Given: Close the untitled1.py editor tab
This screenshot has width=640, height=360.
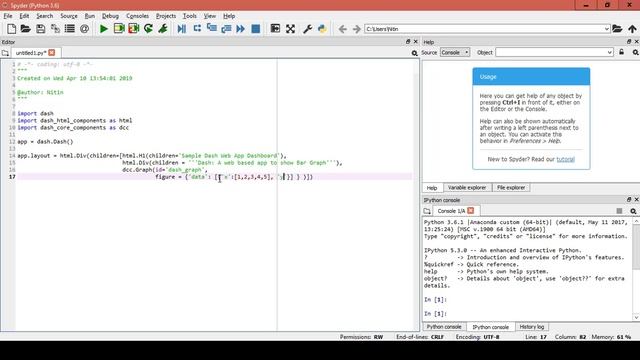Looking at the screenshot, I should 52,53.
